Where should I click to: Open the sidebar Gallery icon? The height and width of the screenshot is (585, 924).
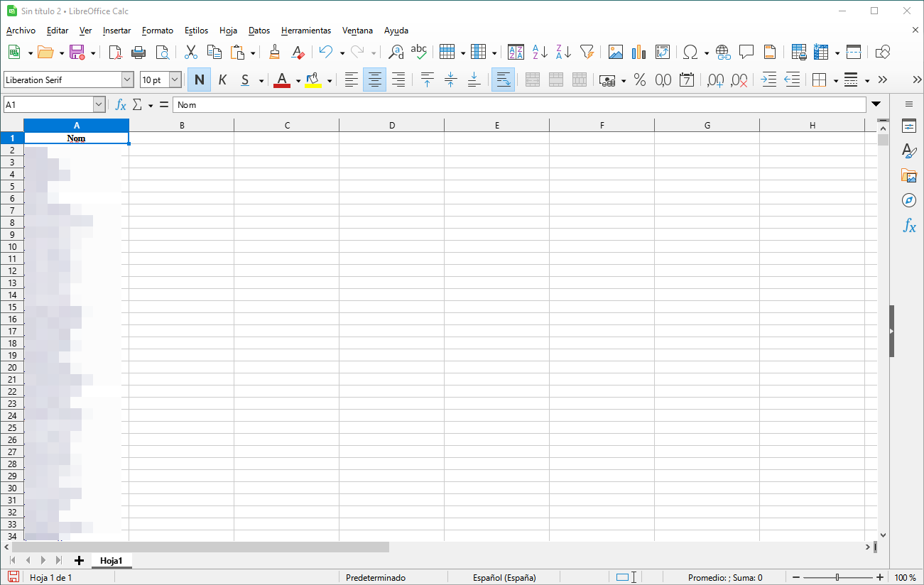(x=909, y=176)
